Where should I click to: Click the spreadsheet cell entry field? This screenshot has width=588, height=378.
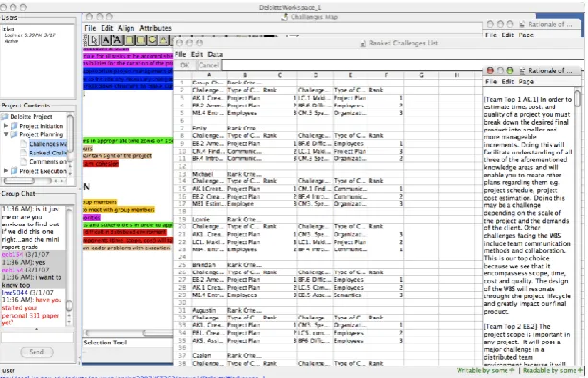[x=352, y=65]
